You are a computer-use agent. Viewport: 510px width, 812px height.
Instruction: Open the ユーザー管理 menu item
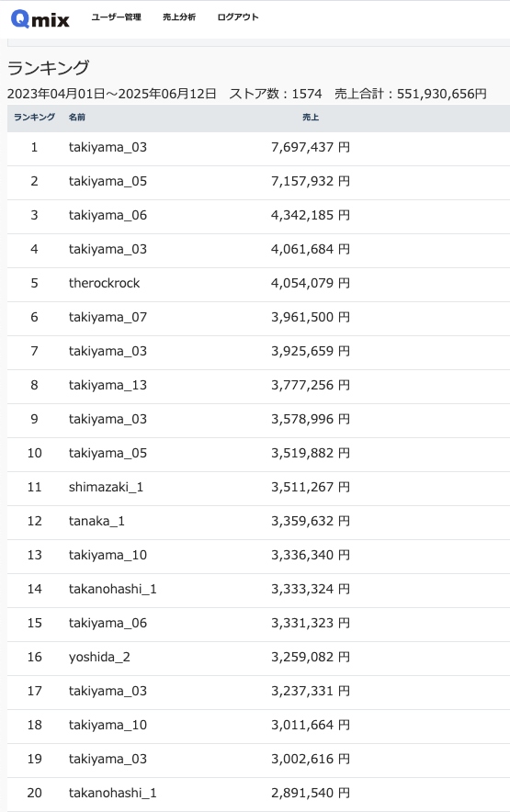(116, 17)
